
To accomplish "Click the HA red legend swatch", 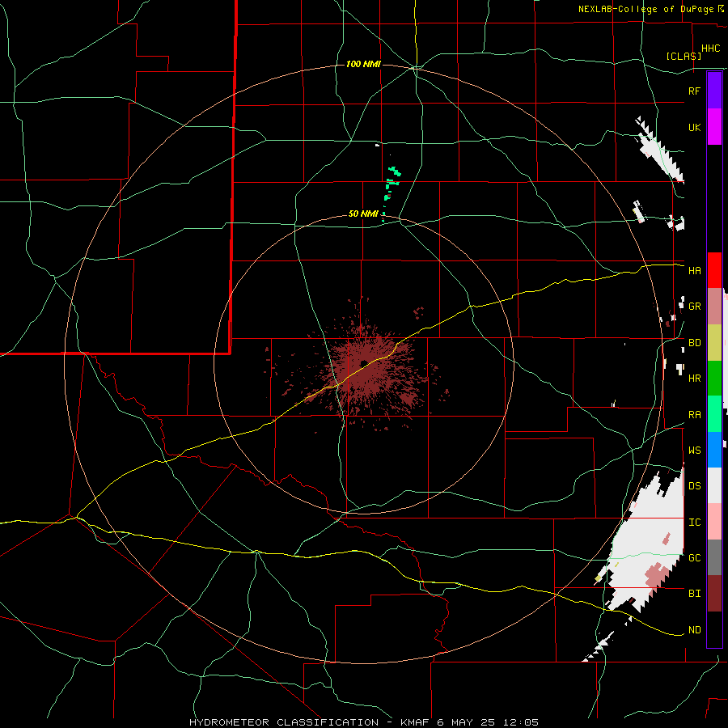I will click(x=714, y=270).
